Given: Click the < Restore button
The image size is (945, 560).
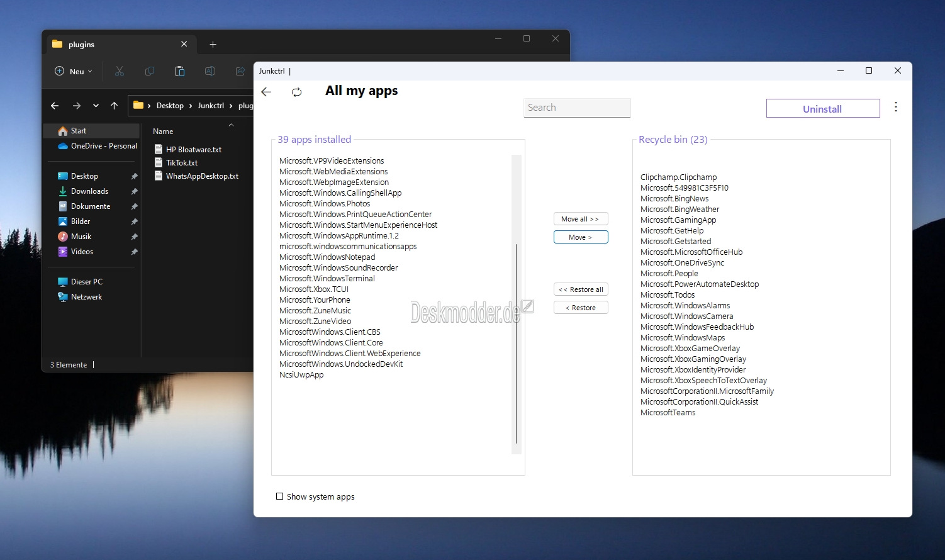Looking at the screenshot, I should (581, 308).
